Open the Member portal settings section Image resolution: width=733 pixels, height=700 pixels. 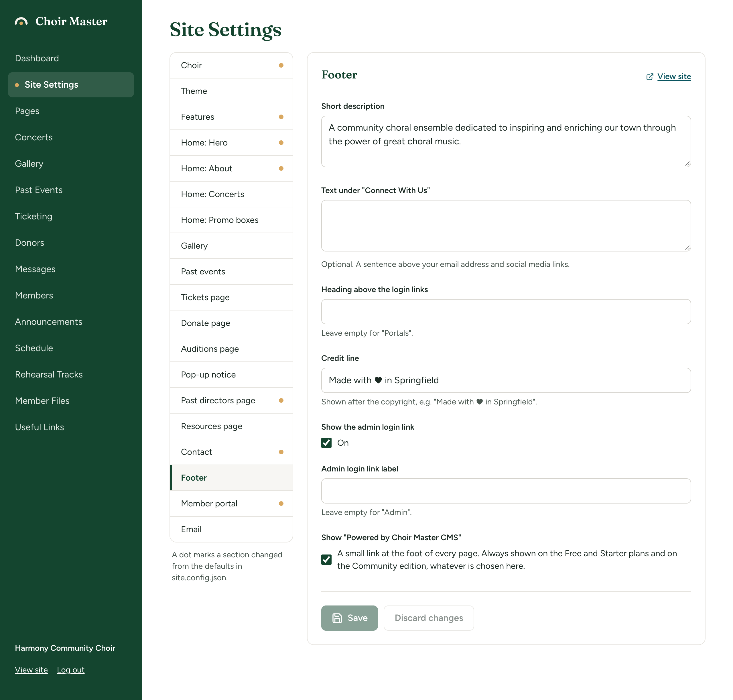click(231, 503)
